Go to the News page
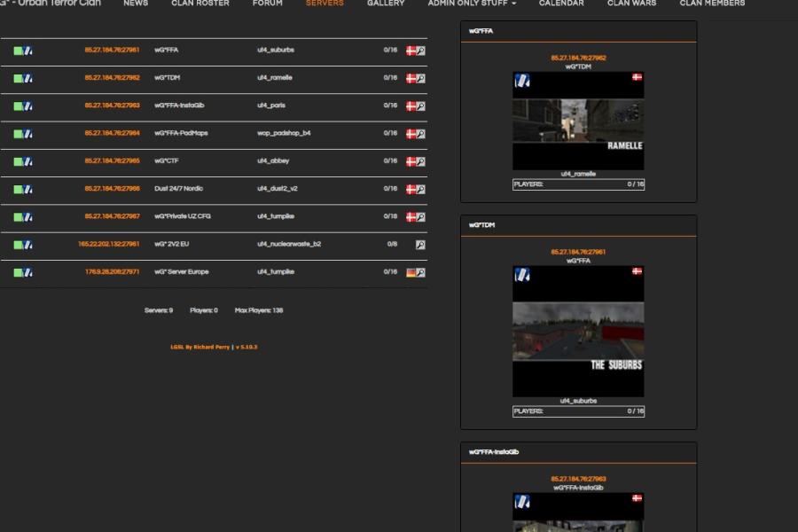Viewport: 798px width, 532px height. [136, 4]
